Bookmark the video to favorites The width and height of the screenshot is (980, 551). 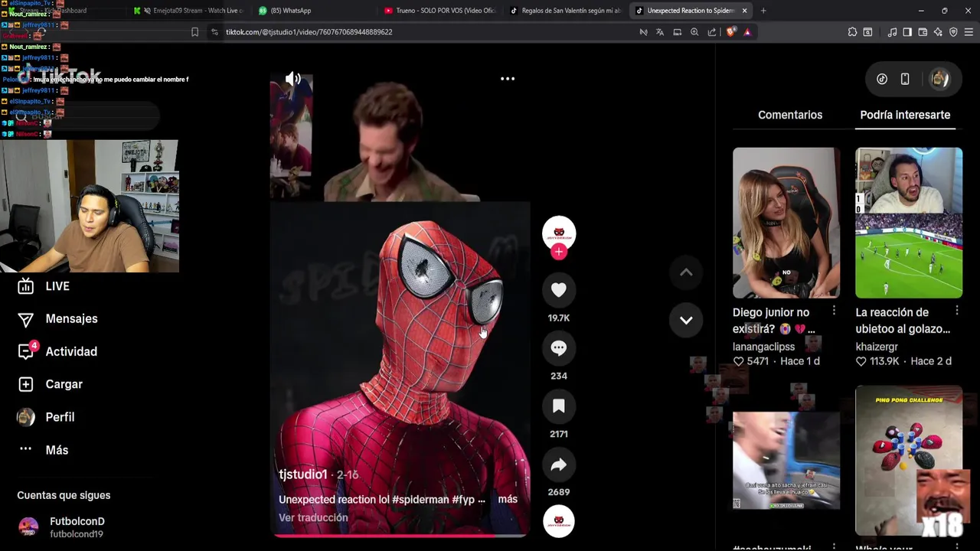click(x=559, y=406)
